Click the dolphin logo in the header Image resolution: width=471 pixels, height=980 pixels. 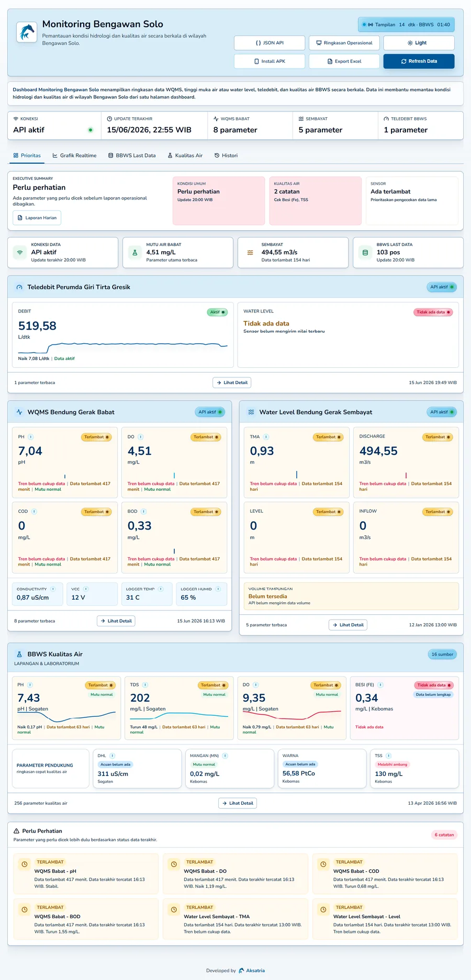click(27, 32)
